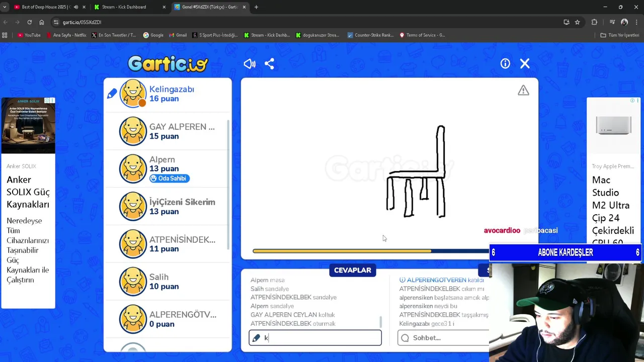Click Mac Studio M2 Ultra ad text

[613, 211]
